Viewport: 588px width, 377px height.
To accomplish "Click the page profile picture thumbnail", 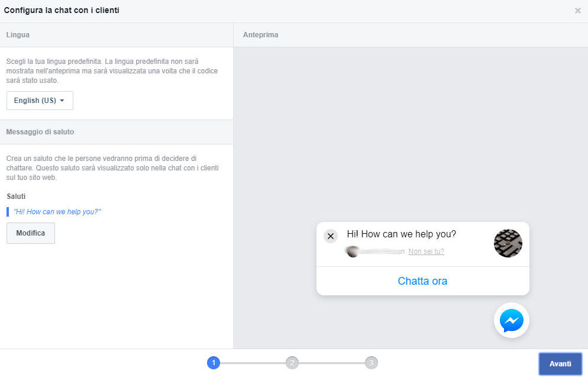I will [x=508, y=243].
